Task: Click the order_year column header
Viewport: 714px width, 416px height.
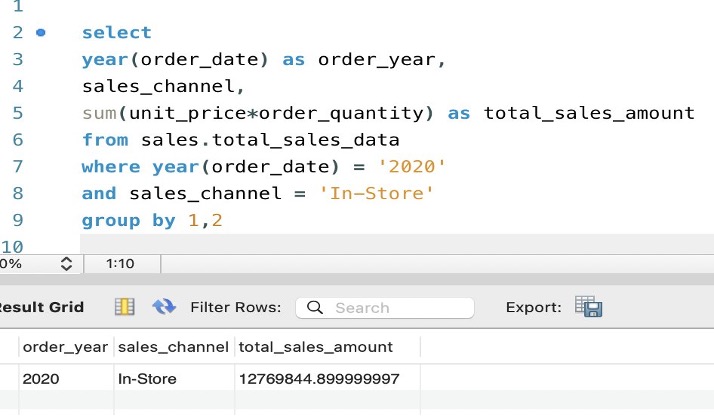Action: pos(66,347)
